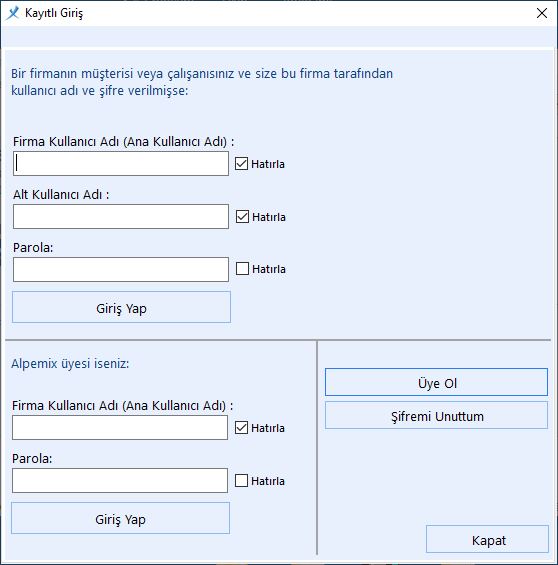Open the Üye Ol registration button
558x565 pixels.
coord(436,382)
